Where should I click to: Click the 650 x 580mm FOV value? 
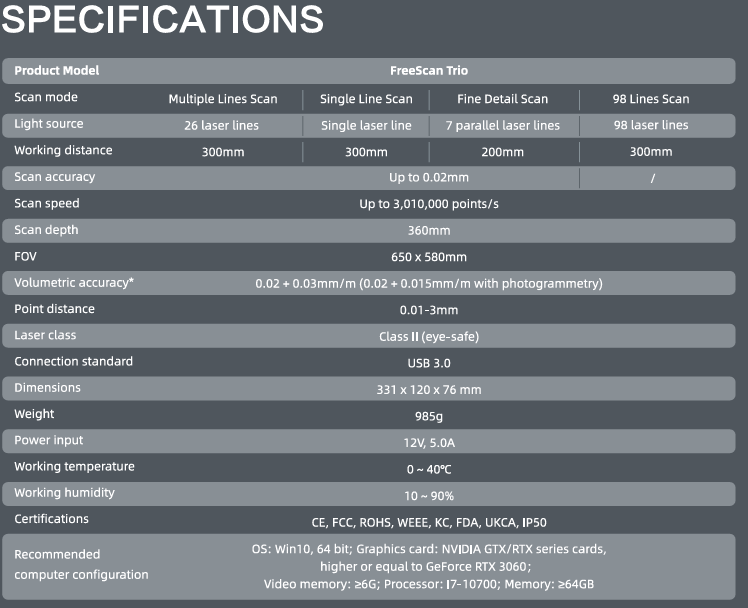[x=428, y=257]
